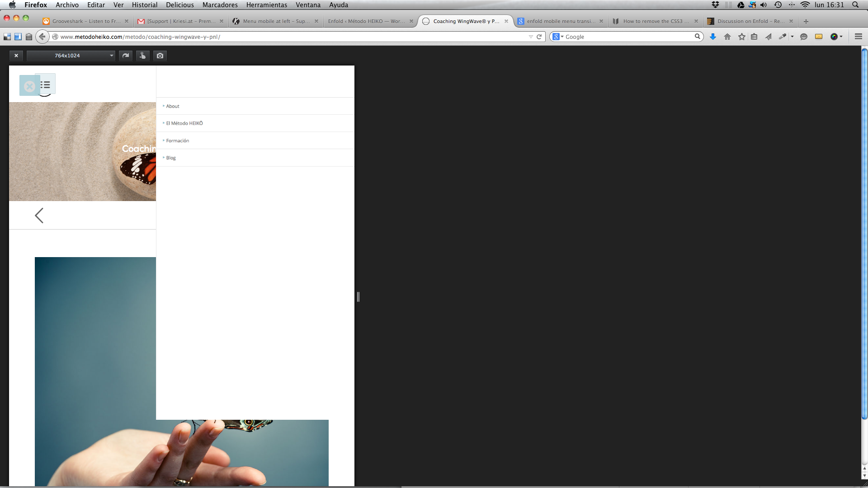The image size is (868, 488).
Task: Switch to Discussion on Enfold tab
Action: click(x=750, y=21)
